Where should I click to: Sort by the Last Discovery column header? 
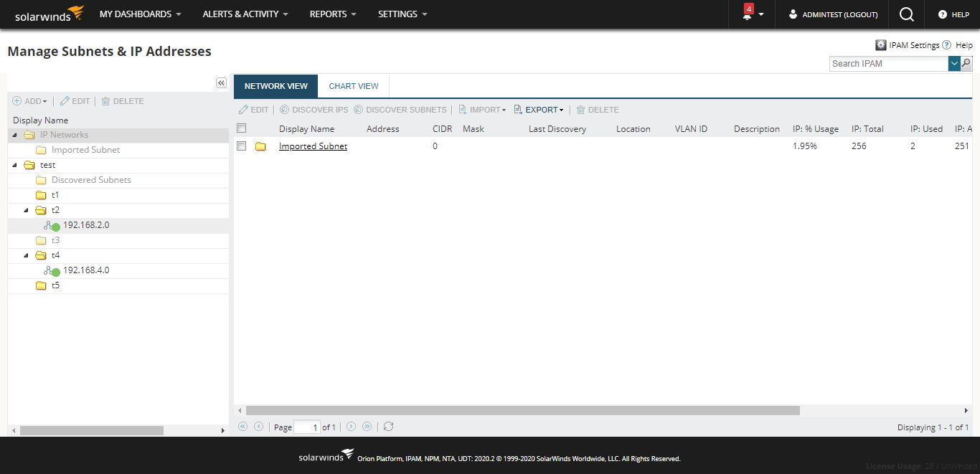[557, 129]
